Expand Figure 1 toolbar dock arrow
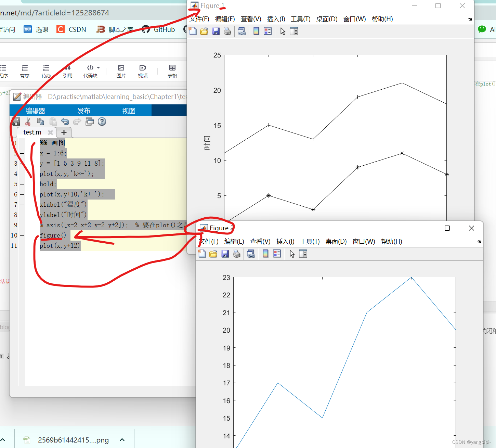This screenshot has width=496, height=448. coord(470,19)
